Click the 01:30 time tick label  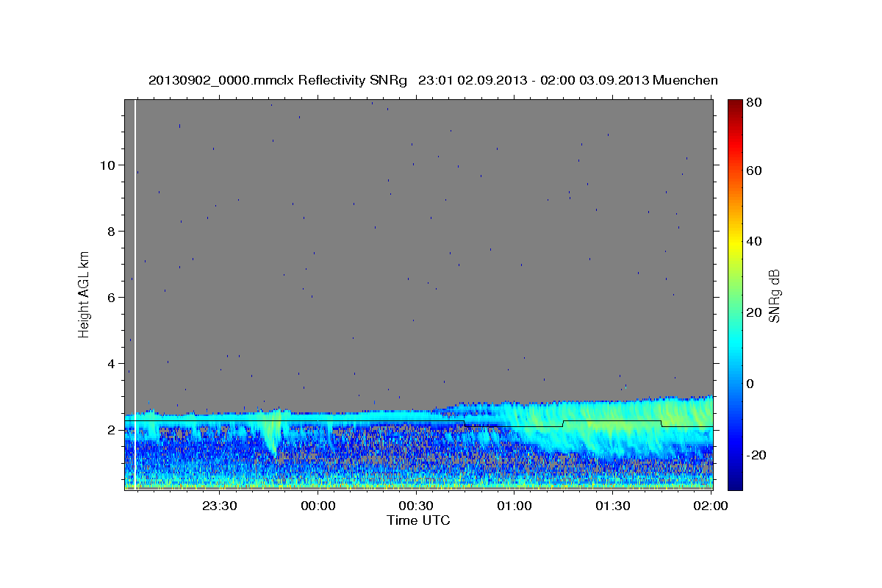coord(613,506)
